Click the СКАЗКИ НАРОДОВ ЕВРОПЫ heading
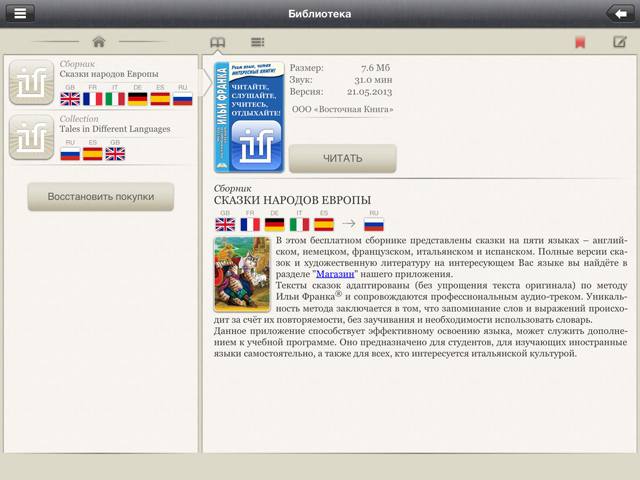The width and height of the screenshot is (640, 480). pos(292,200)
